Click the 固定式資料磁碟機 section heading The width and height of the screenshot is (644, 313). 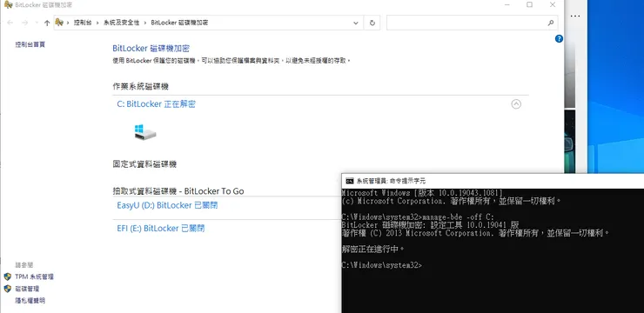coord(144,164)
